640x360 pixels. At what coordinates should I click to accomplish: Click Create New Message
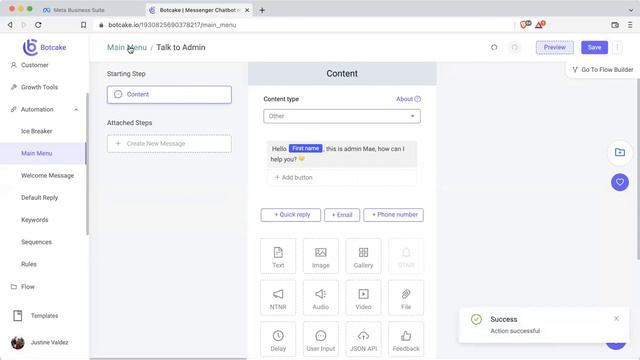click(169, 144)
